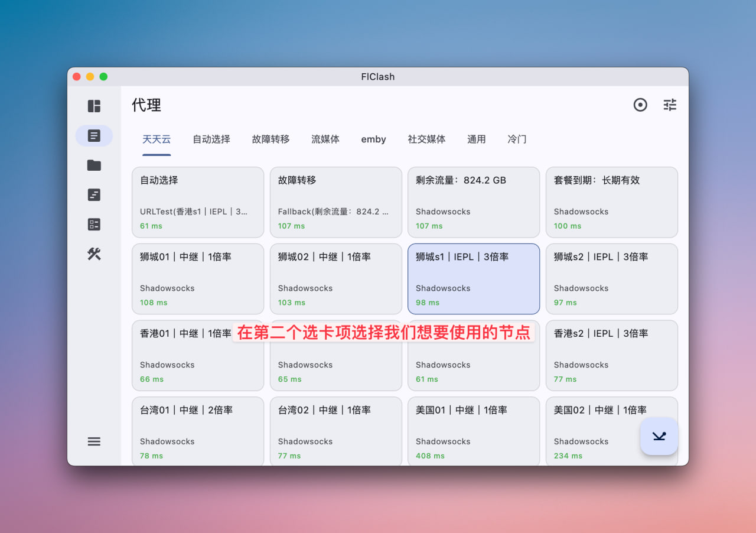Open the profiles folder icon in the sidebar
756x533 pixels.
click(x=94, y=165)
